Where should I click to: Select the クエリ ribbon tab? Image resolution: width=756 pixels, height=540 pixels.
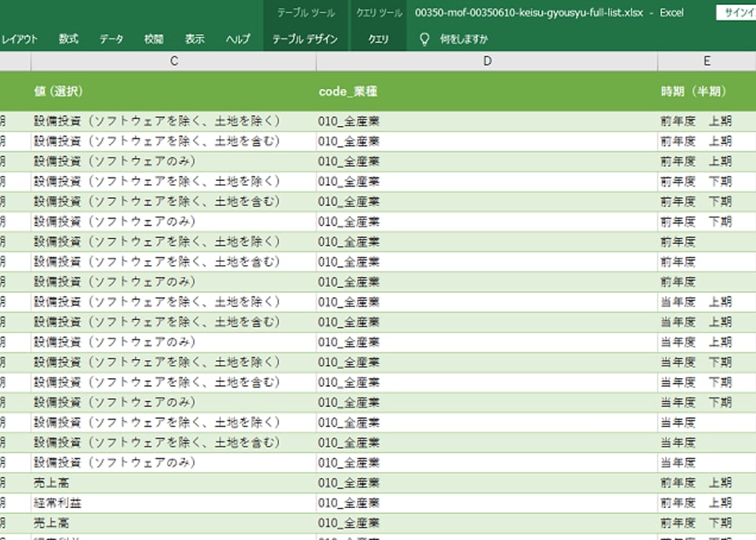(x=379, y=39)
